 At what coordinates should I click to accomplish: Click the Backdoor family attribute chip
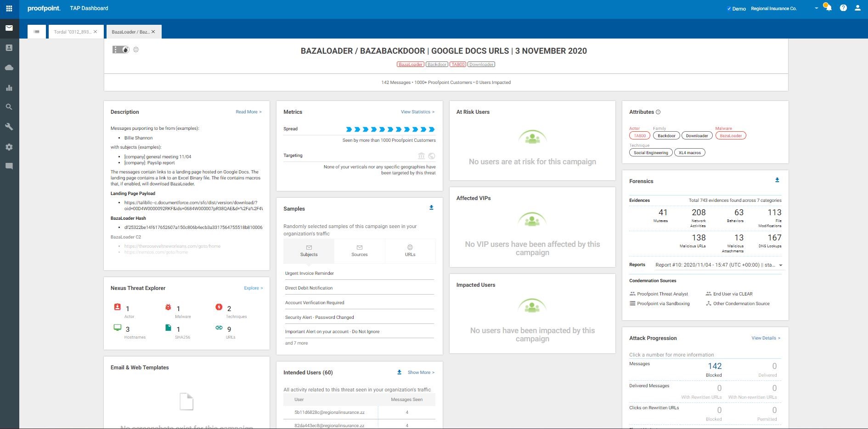coord(666,136)
